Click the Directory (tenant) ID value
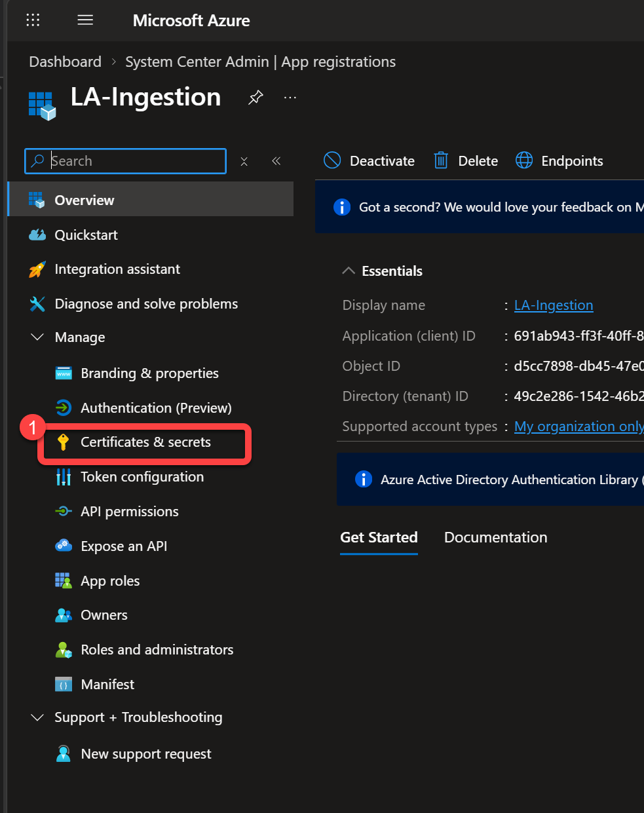Screen dimensions: 644x813 click(578, 396)
